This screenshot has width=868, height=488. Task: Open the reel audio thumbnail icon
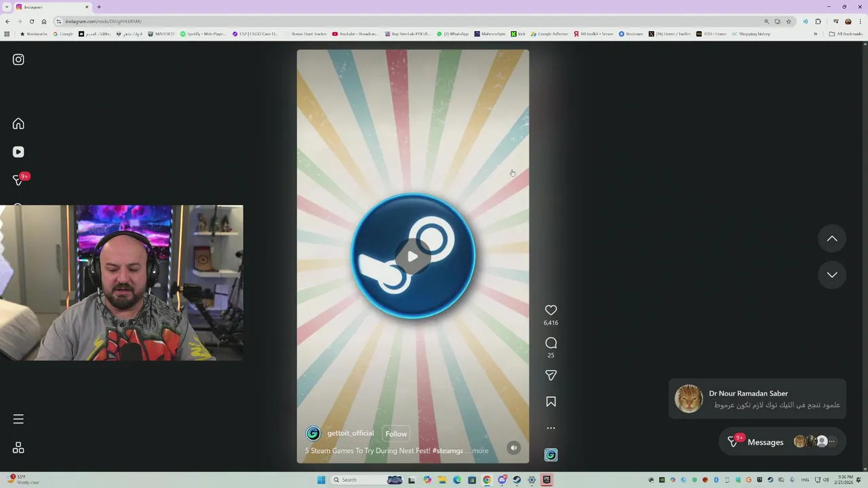coord(551,455)
